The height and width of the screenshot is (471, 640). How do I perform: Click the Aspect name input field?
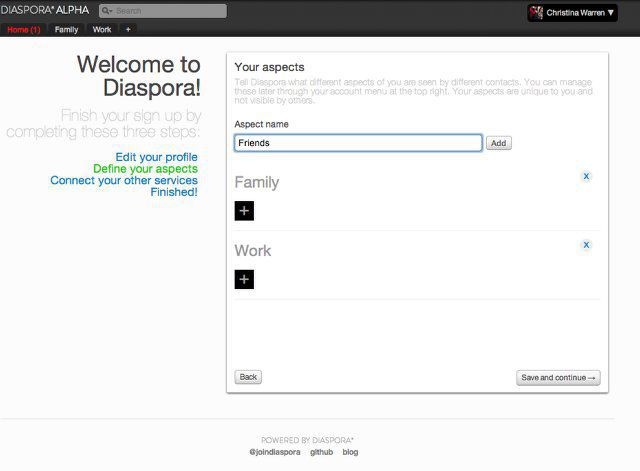[x=358, y=143]
